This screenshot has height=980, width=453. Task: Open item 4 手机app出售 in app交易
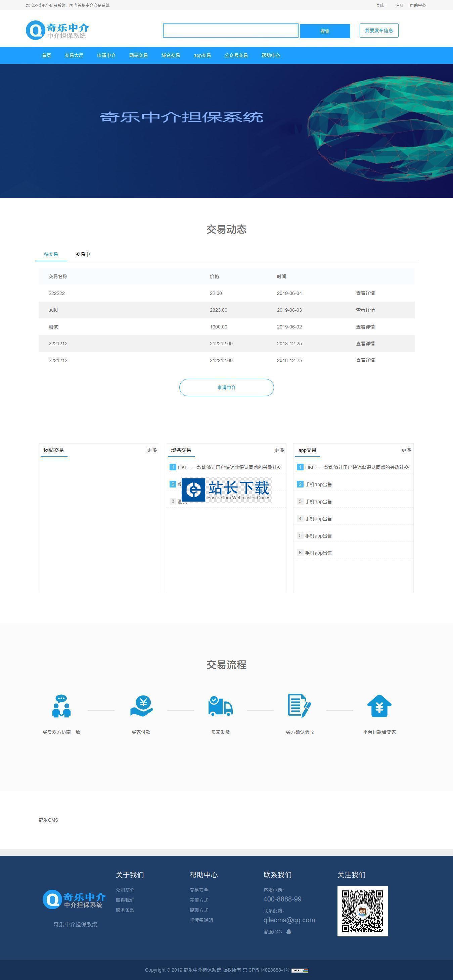point(318,519)
